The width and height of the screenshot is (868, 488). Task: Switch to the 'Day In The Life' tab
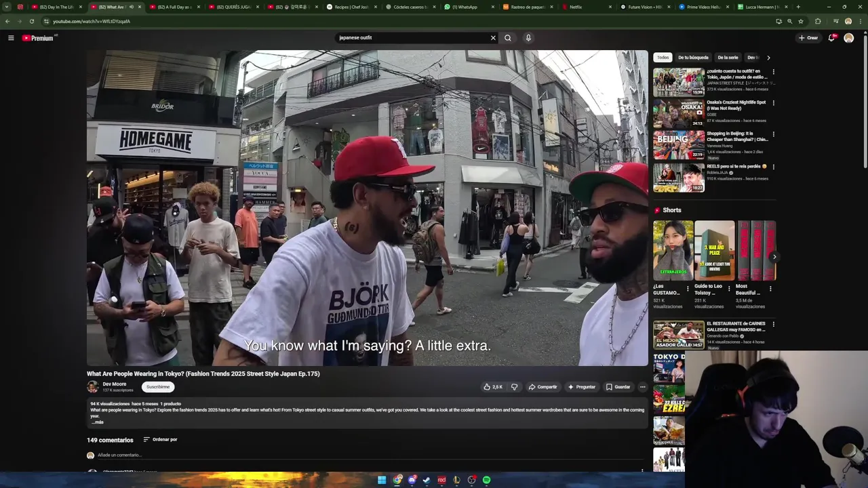57,7
